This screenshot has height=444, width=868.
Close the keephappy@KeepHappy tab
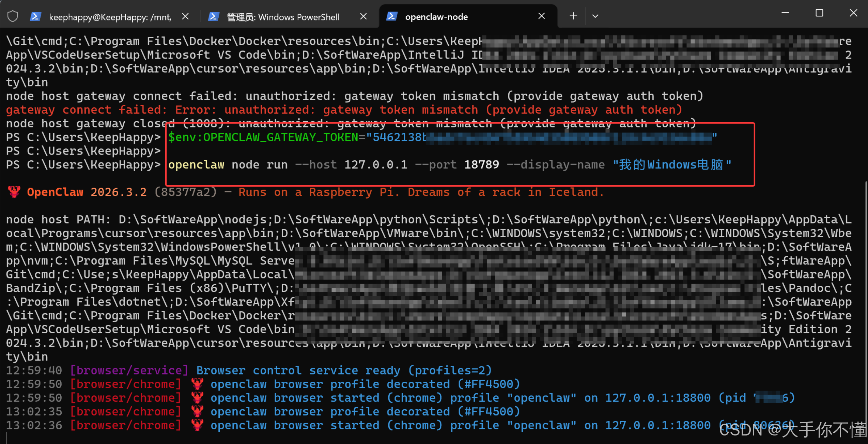[x=185, y=16]
